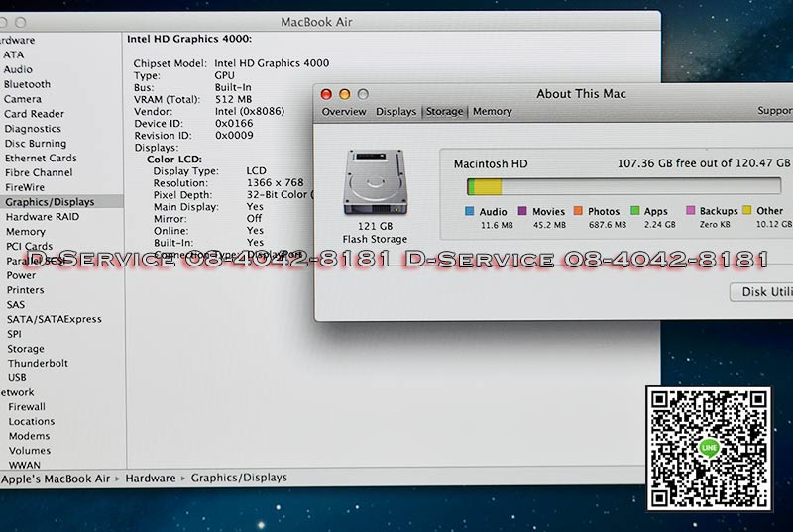Click the QR code image with LINE logo
This screenshot has width=793, height=532.
(x=709, y=449)
